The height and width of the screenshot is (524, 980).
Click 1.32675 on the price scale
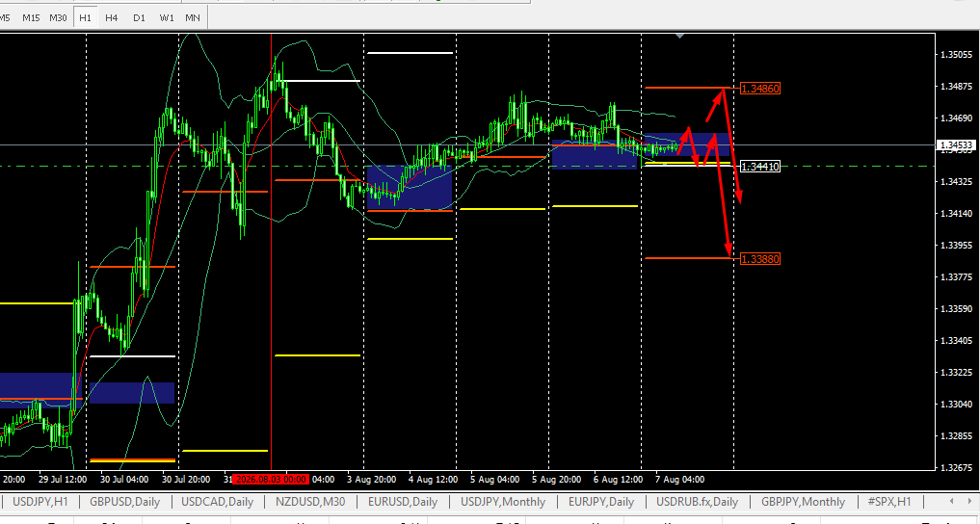956,467
